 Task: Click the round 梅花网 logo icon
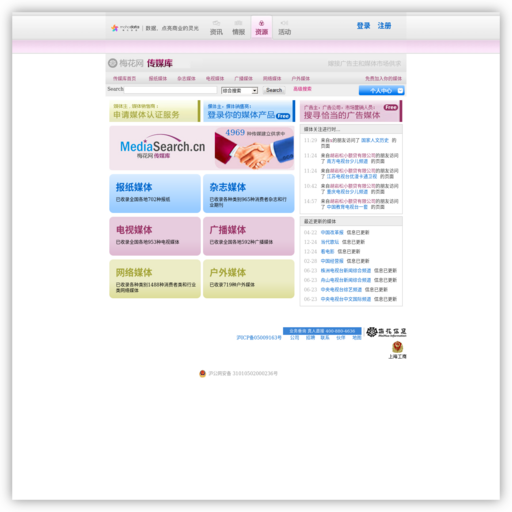[113, 63]
